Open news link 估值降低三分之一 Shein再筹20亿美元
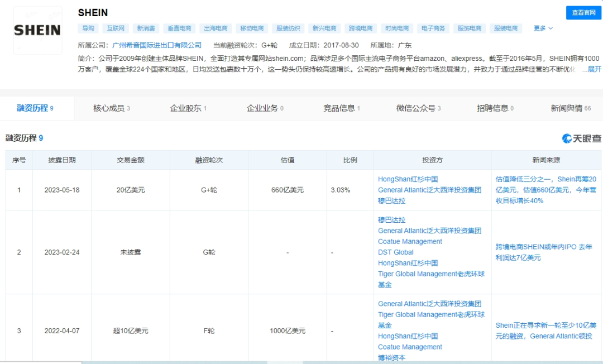Image resolution: width=603 pixels, height=364 pixels. (545, 190)
